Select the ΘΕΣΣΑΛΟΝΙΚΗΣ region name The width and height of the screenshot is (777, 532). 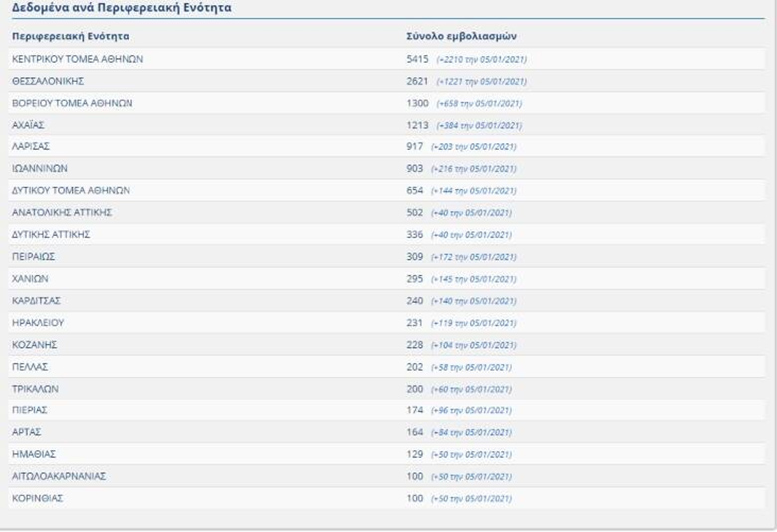47,81
